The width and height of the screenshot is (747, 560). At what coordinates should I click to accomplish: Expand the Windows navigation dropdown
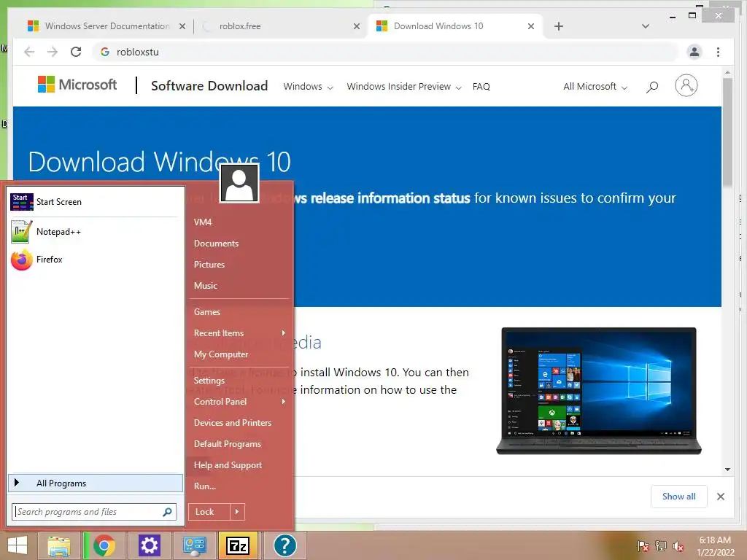[x=308, y=87]
